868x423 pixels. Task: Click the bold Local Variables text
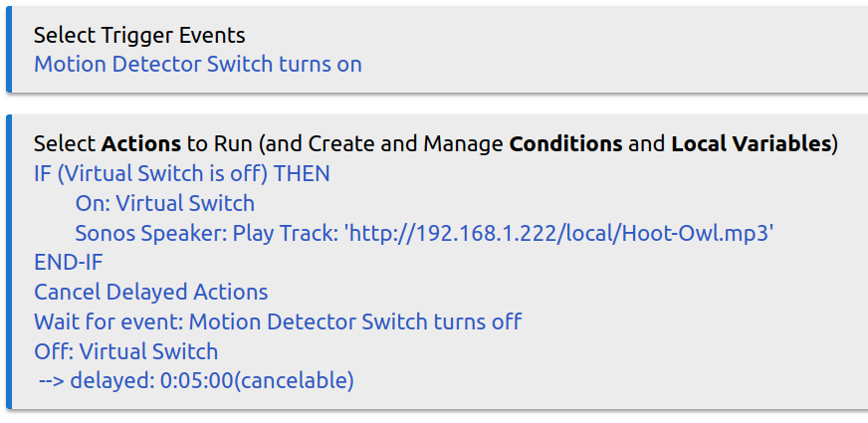pos(752,144)
